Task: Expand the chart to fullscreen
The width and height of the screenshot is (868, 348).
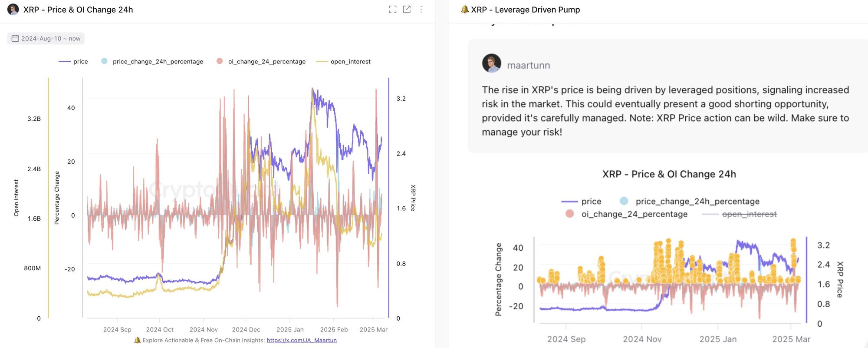Action: [x=392, y=10]
